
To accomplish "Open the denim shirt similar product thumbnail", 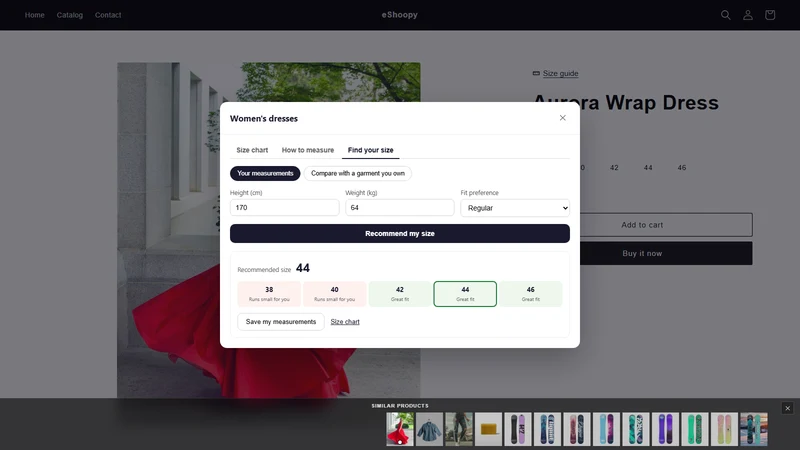I will pos(429,429).
